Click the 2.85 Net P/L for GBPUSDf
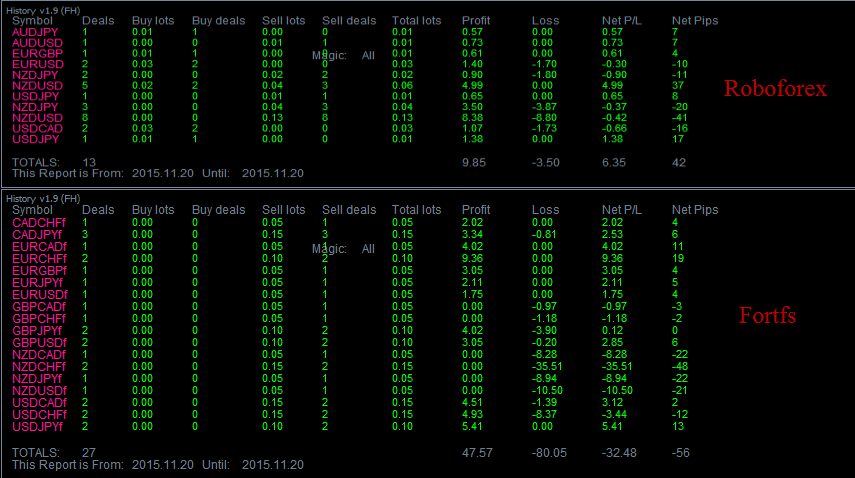This screenshot has width=855, height=478. (x=612, y=342)
